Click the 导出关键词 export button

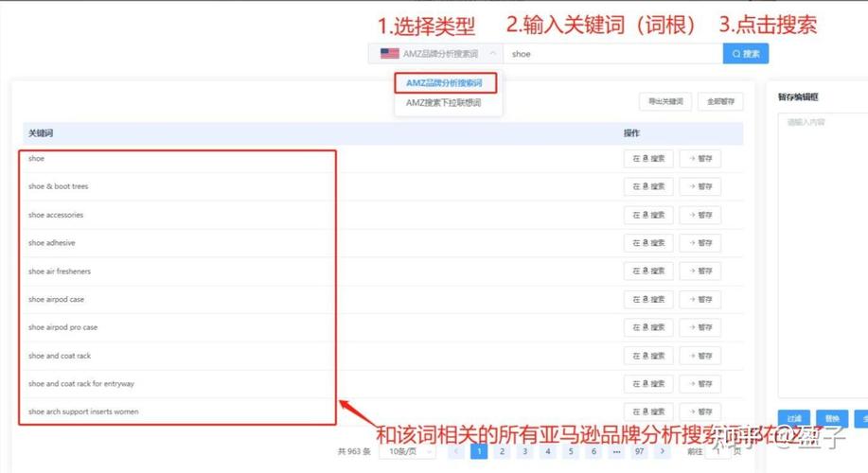[665, 101]
